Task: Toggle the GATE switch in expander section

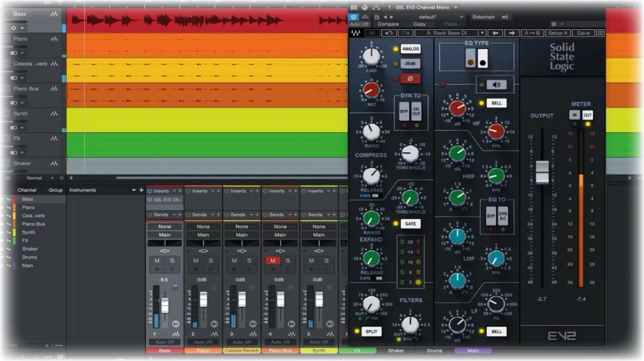Action: coord(411,224)
